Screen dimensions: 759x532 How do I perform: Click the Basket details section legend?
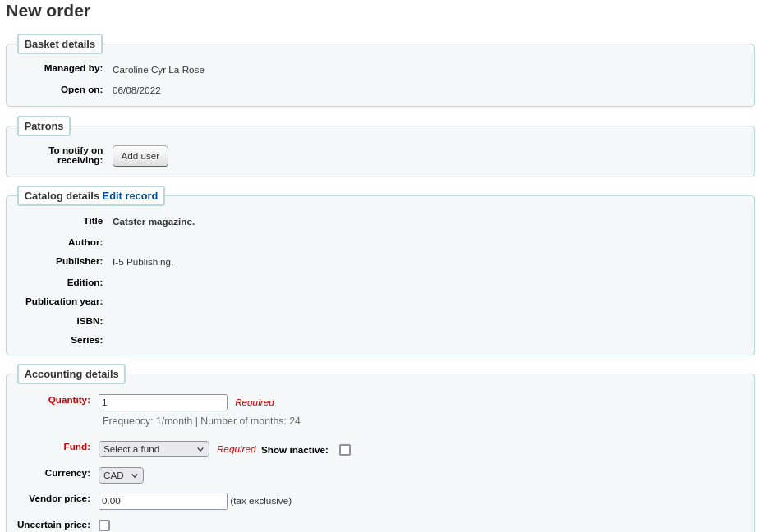[60, 44]
